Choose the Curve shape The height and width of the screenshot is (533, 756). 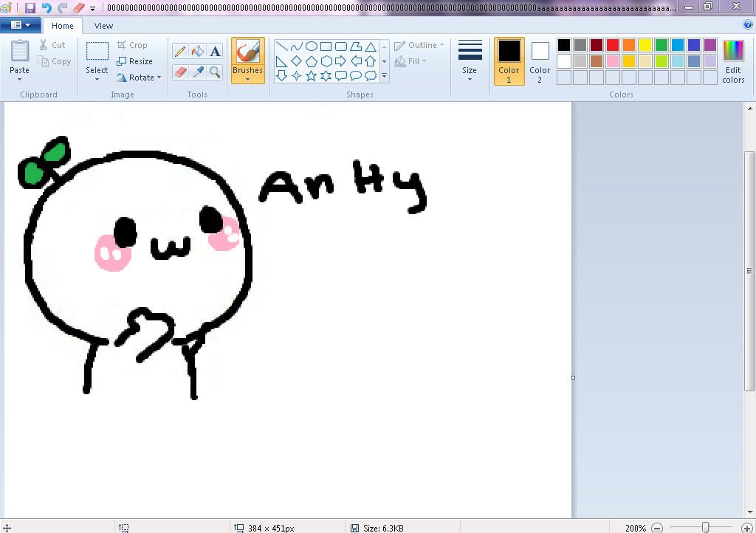pos(297,47)
